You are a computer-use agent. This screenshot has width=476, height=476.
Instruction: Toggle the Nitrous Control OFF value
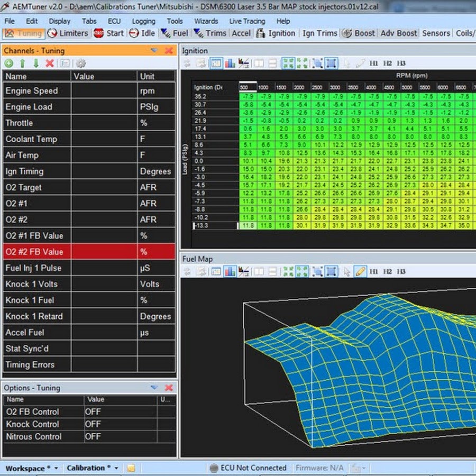click(x=120, y=436)
